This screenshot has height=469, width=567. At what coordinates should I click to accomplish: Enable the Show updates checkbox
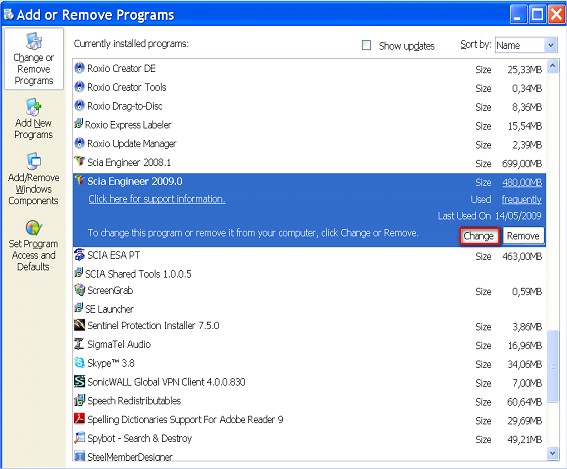point(366,45)
